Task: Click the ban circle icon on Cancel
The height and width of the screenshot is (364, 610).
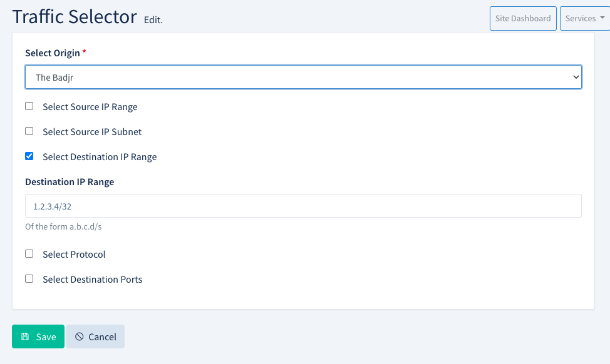Action: (x=80, y=336)
